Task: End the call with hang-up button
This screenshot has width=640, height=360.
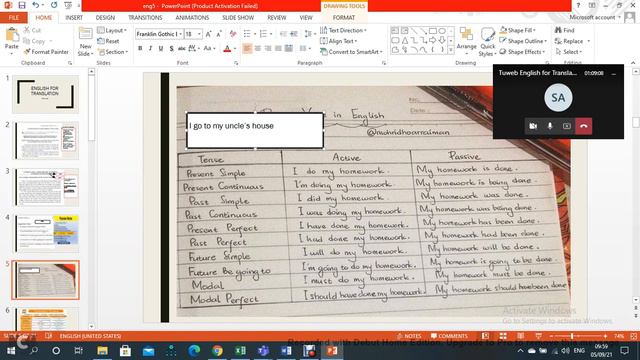Action: pos(584,126)
